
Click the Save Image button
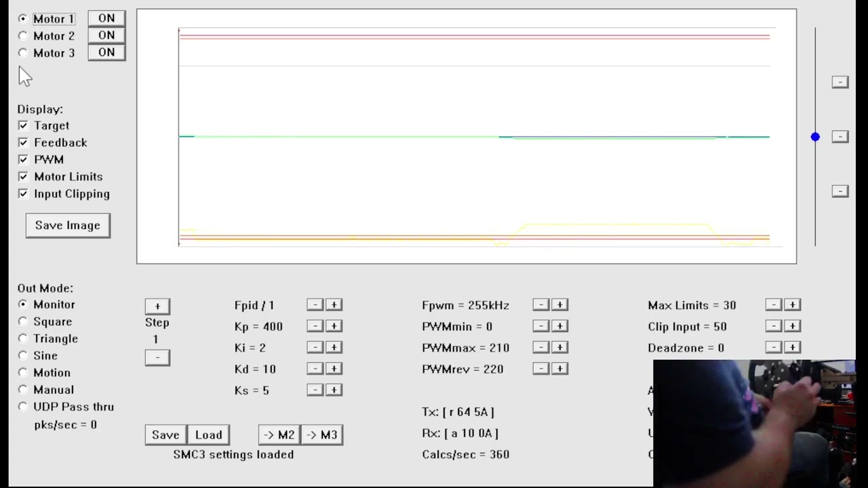click(x=68, y=226)
